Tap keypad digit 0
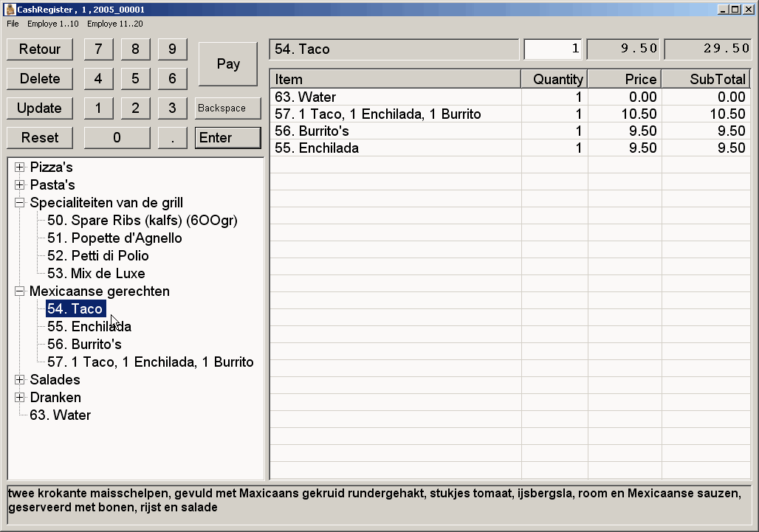759x532 pixels. point(117,138)
